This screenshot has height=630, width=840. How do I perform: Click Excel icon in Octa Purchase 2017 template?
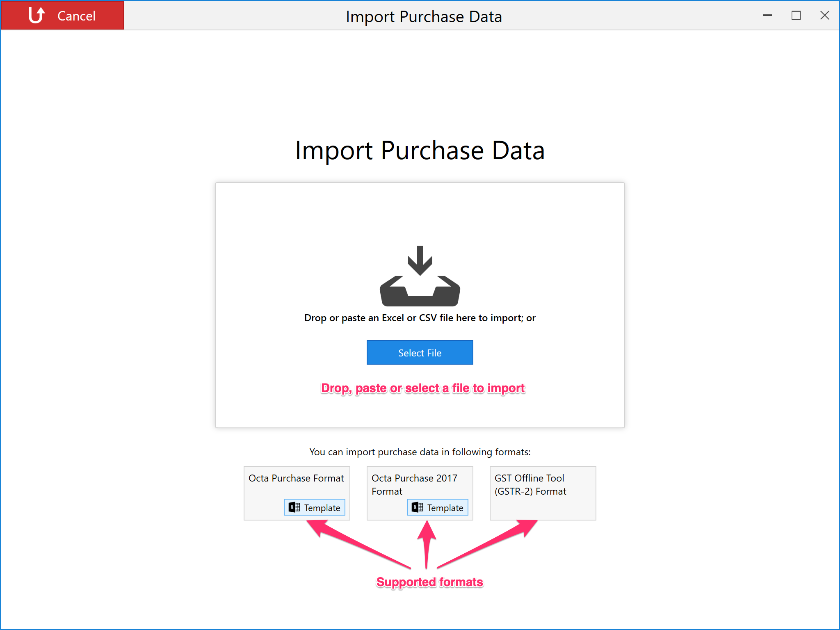point(417,507)
